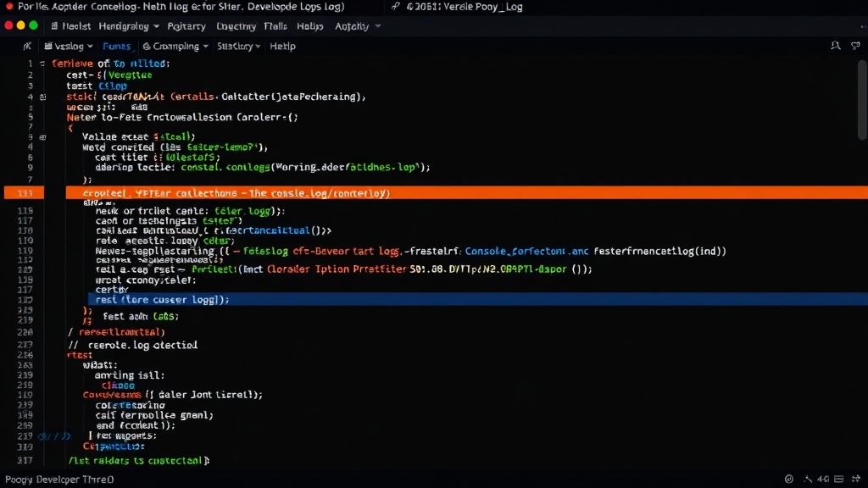The width and height of the screenshot is (868, 488).
Task: Open the Hellps menu in menu bar
Action: [x=310, y=26]
